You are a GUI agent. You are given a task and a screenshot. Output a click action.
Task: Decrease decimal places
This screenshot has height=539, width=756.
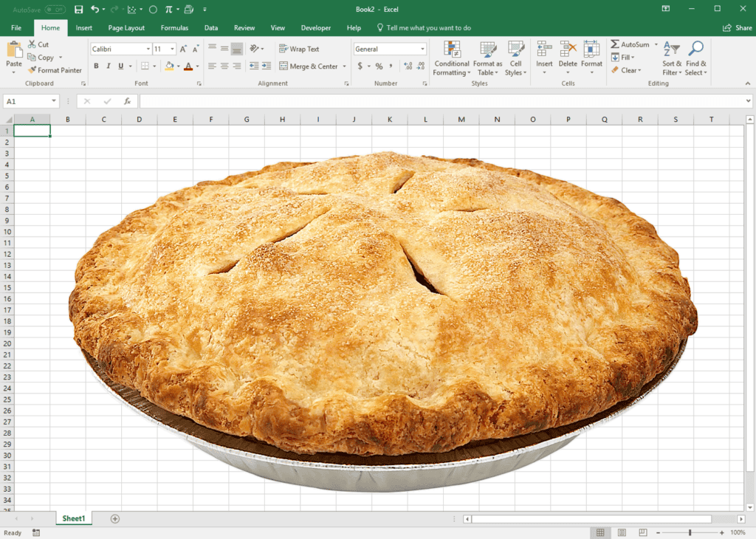[421, 66]
